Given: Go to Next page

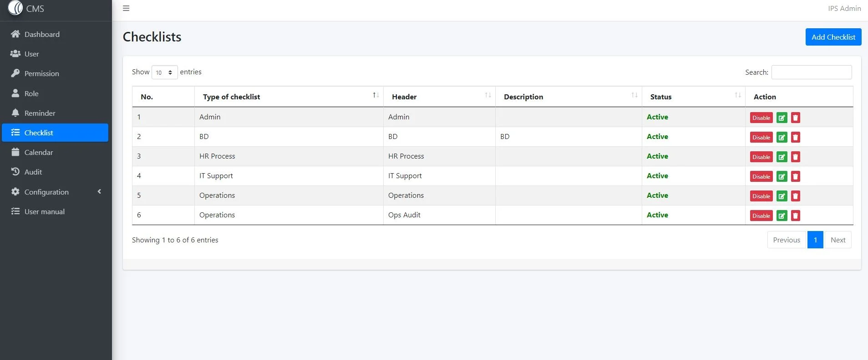Looking at the screenshot, I should [838, 240].
